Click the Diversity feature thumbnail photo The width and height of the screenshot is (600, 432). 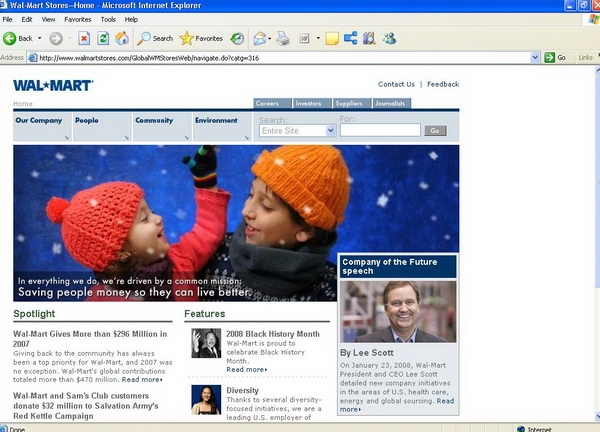(206, 399)
